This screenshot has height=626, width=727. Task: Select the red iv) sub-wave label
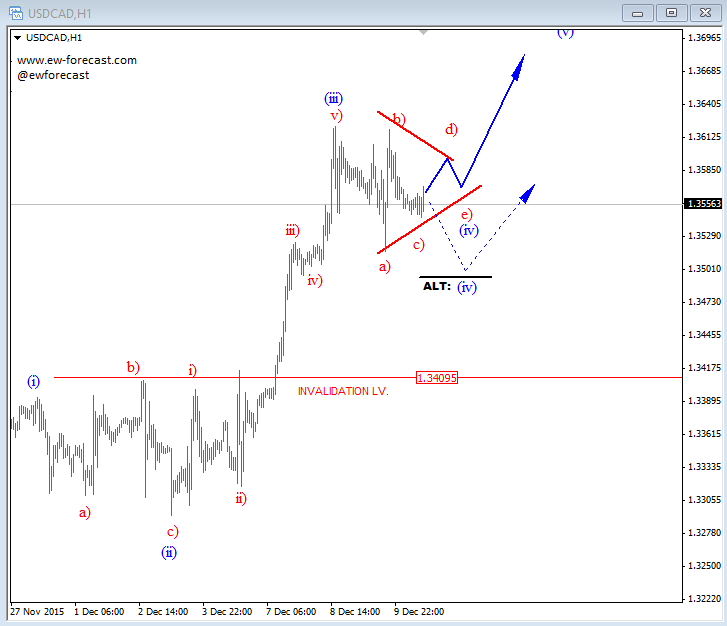point(315,280)
